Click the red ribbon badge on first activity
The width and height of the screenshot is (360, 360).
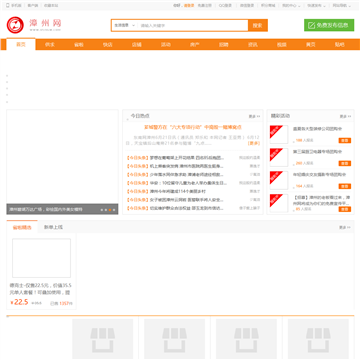[276, 131]
